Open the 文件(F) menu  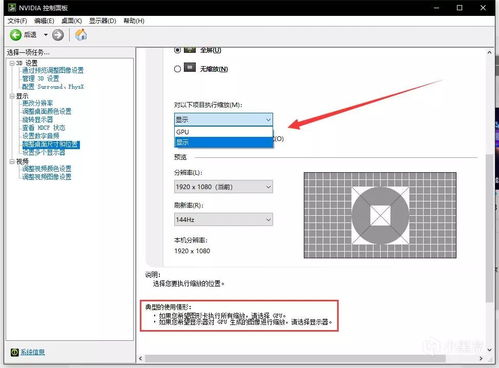17,21
